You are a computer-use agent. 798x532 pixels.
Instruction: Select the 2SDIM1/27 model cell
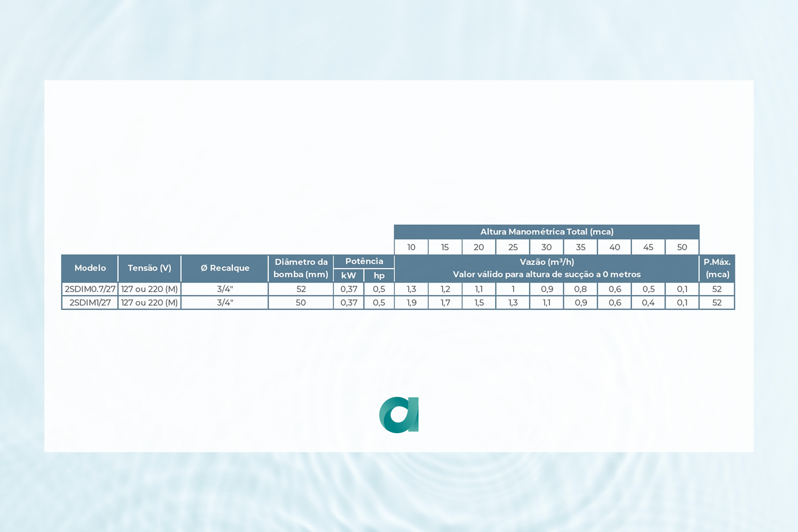(x=90, y=303)
